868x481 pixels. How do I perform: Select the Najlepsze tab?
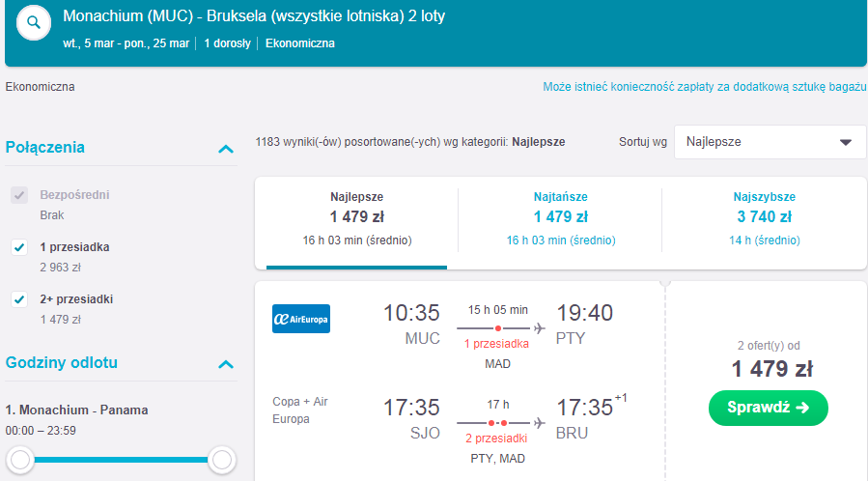click(356, 220)
